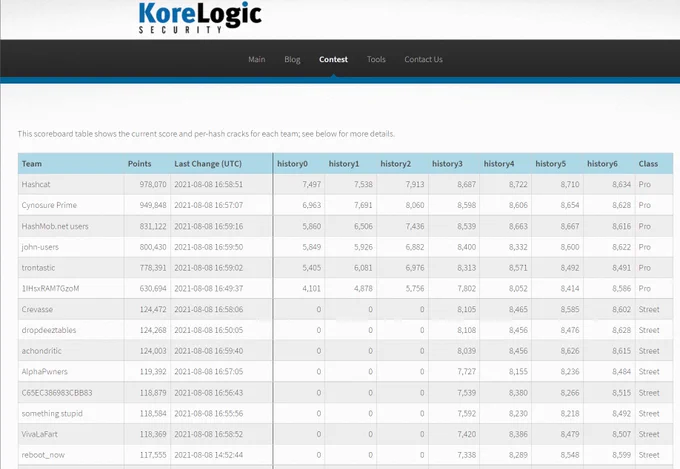
Task: Select the something stupid team name
Action: (52, 413)
